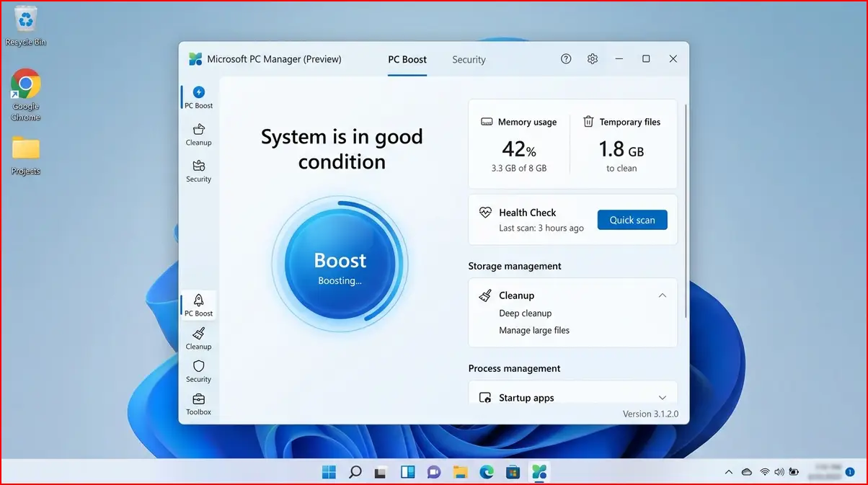The height and width of the screenshot is (485, 868).
Task: Open Security with the briefcase-shield icon
Action: [x=199, y=171]
